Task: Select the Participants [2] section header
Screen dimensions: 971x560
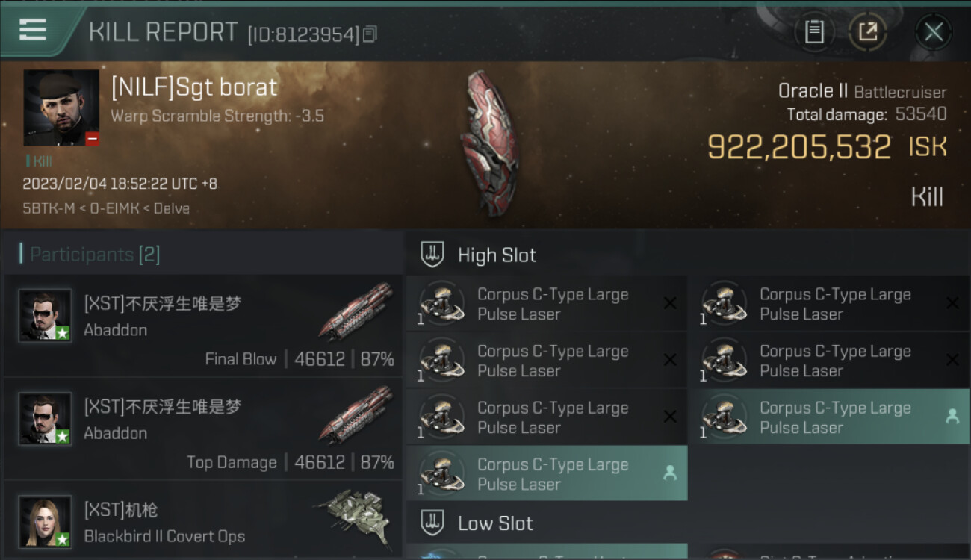Action: point(90,255)
